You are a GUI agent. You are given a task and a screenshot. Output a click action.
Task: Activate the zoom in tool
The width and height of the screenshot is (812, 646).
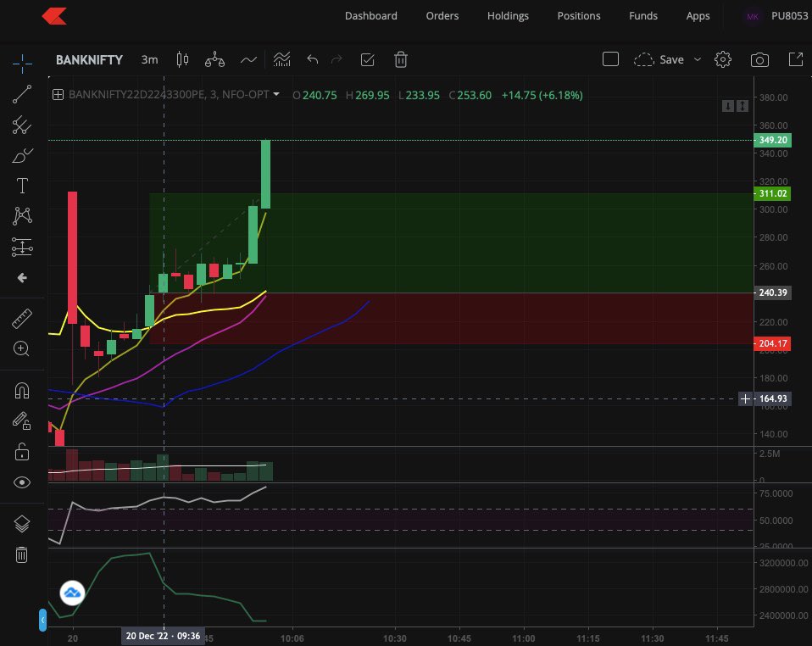[x=21, y=348]
